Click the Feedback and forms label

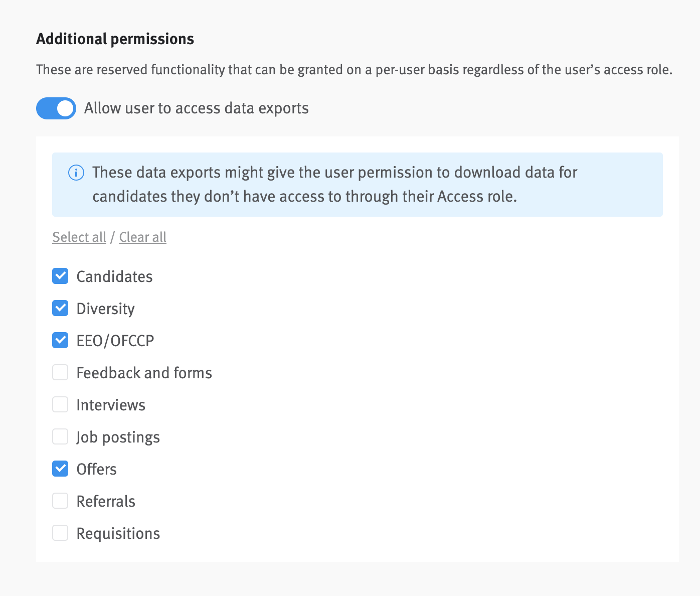pos(144,373)
